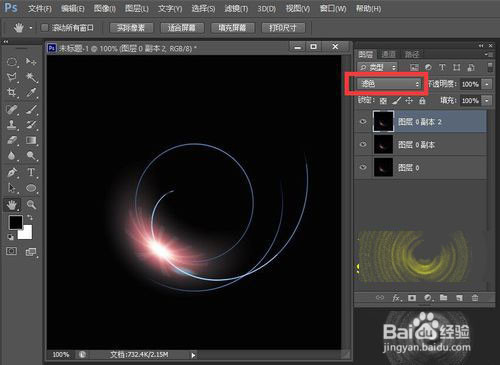Switch to the Channels tab
Screen dimensions: 500x365
[x=388, y=54]
